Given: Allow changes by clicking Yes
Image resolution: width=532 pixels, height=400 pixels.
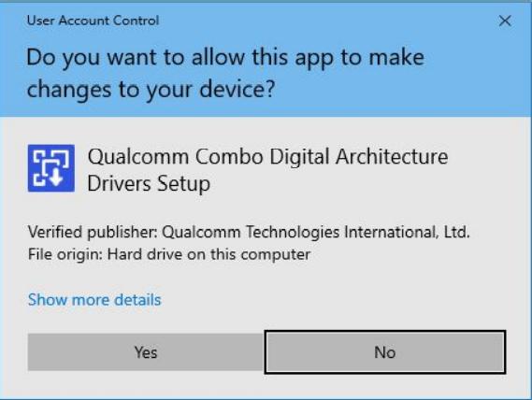Looking at the screenshot, I should click(x=146, y=351).
